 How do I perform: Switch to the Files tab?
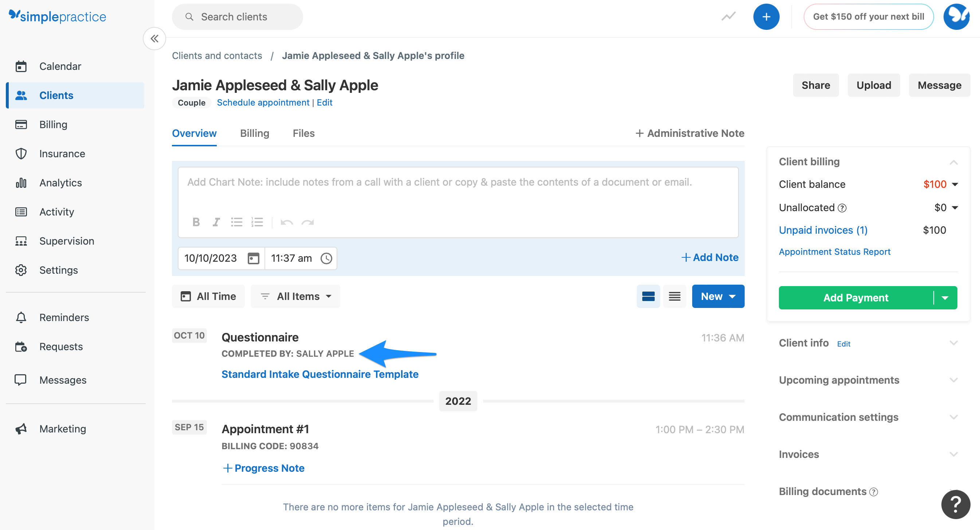point(303,133)
